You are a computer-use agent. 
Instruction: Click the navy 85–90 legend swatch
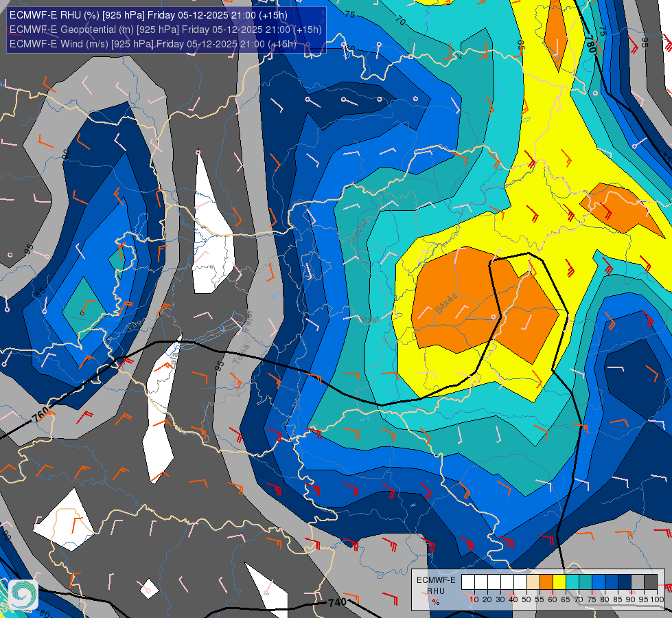[625, 582]
